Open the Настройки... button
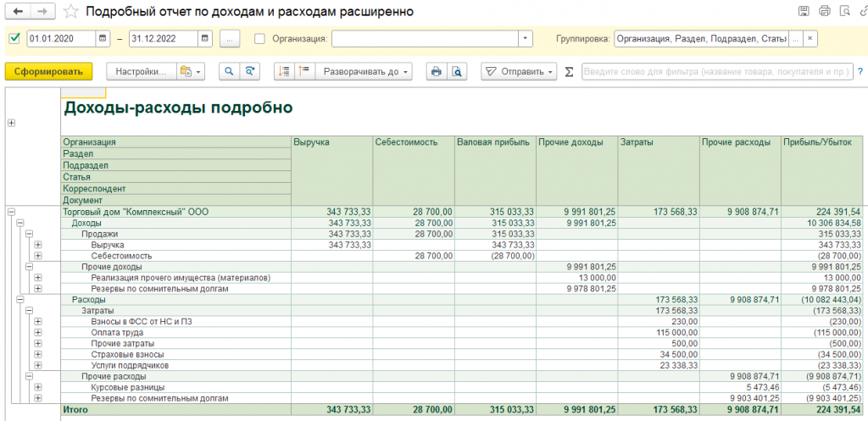Screen dimensions: 868x421 [x=142, y=71]
